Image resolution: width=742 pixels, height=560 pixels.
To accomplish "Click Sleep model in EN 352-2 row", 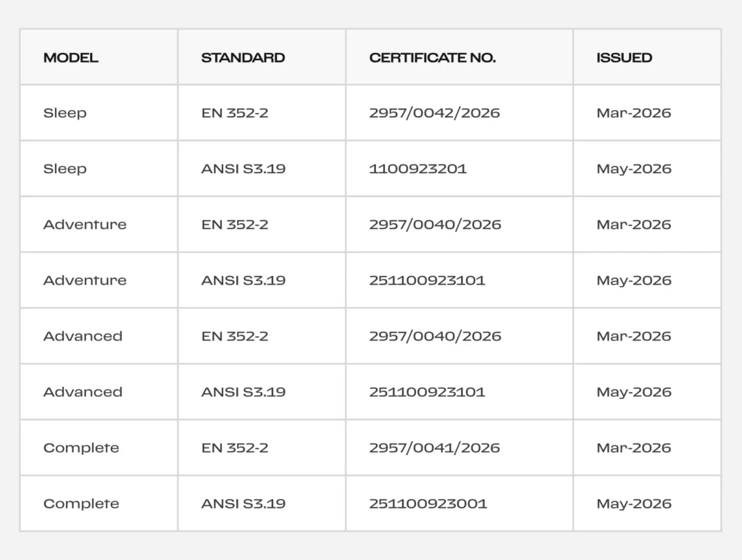I will click(x=64, y=114).
